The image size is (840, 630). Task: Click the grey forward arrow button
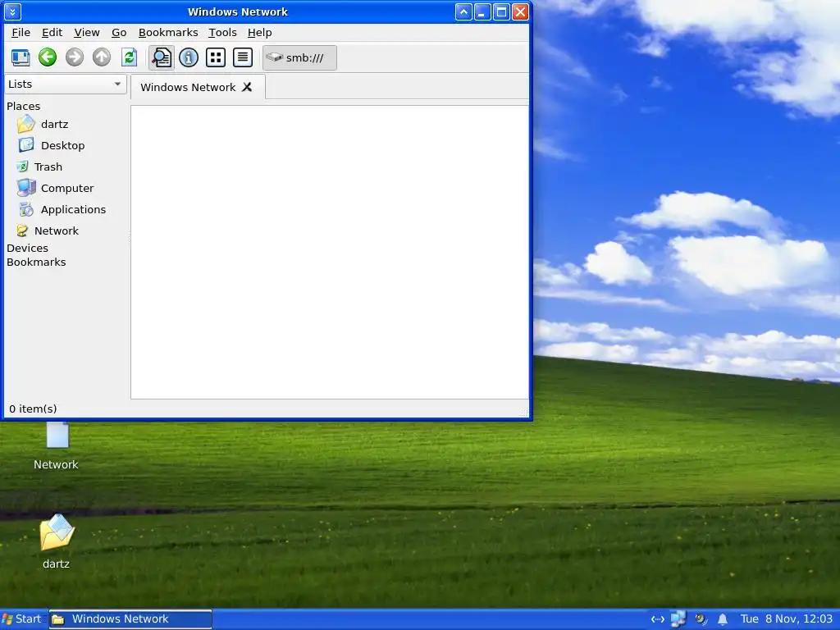coord(75,57)
